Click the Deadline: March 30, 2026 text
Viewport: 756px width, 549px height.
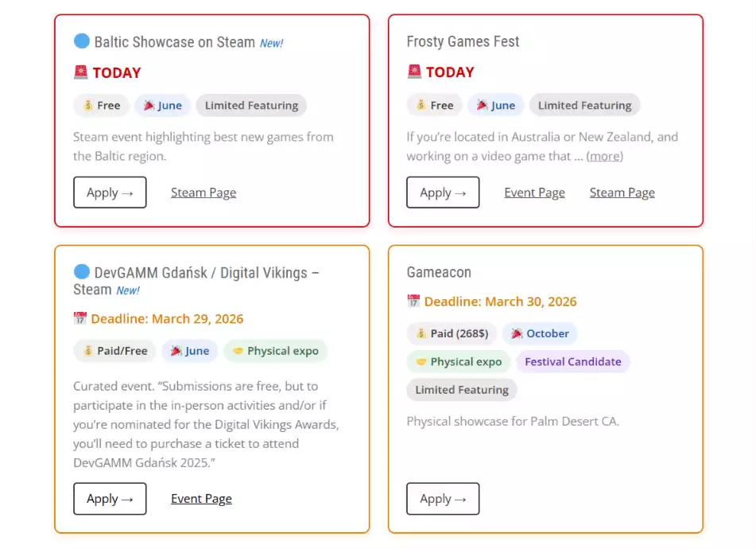tap(500, 301)
